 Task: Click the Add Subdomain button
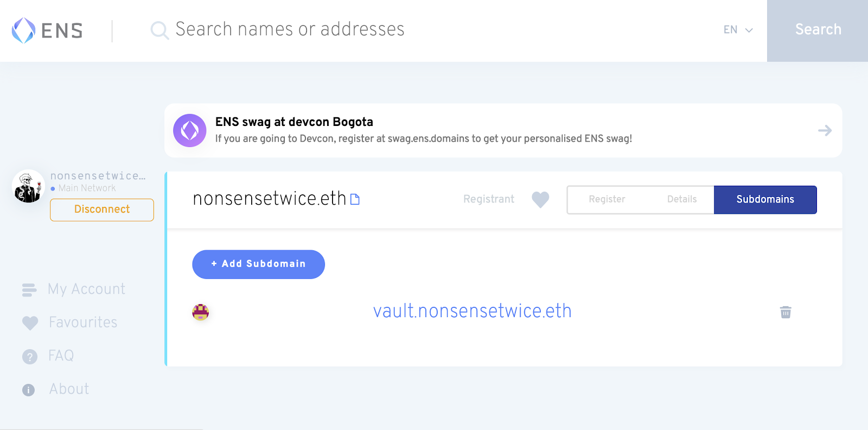pyautogui.click(x=259, y=264)
